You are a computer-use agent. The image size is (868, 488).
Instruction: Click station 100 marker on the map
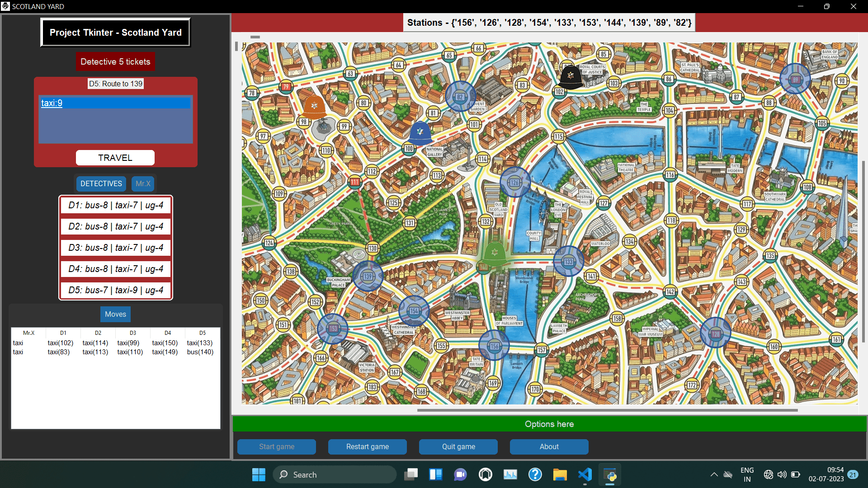tap(409, 149)
